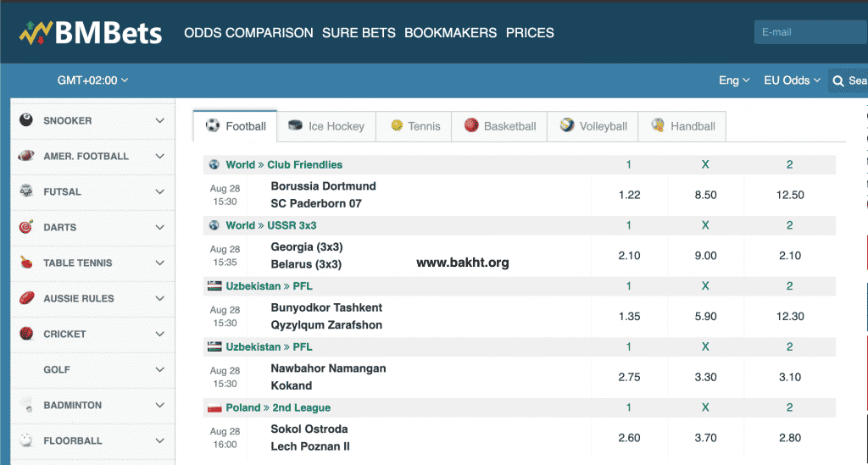Switch to the Ice Hockey tab
This screenshot has height=465, width=868.
326,126
